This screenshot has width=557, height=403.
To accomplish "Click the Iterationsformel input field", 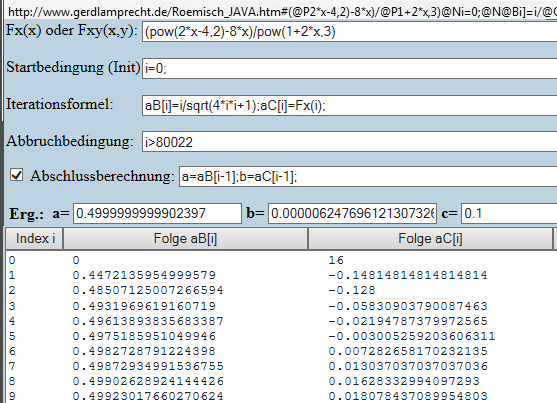I will (x=350, y=106).
